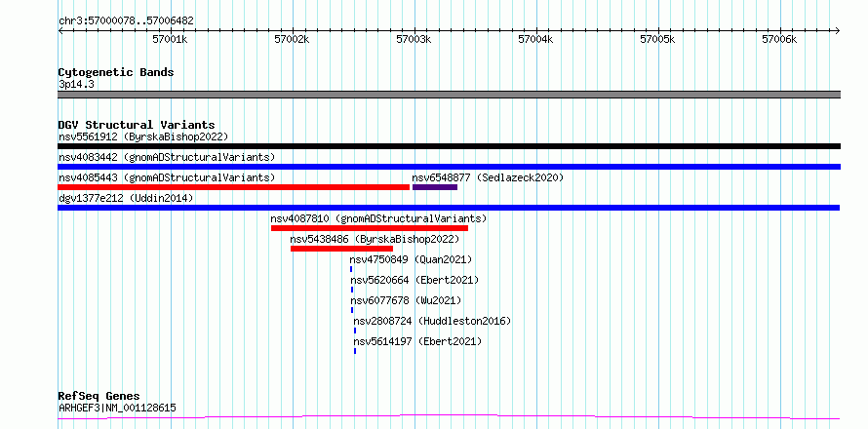Screen dimensions: 868x429
Task: Open nsv2808724 (Huddleston2016) label
Action: click(432, 321)
